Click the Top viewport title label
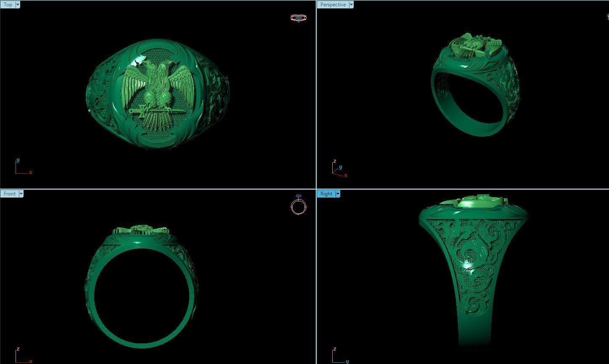Image resolution: width=609 pixels, height=364 pixels. (8, 5)
